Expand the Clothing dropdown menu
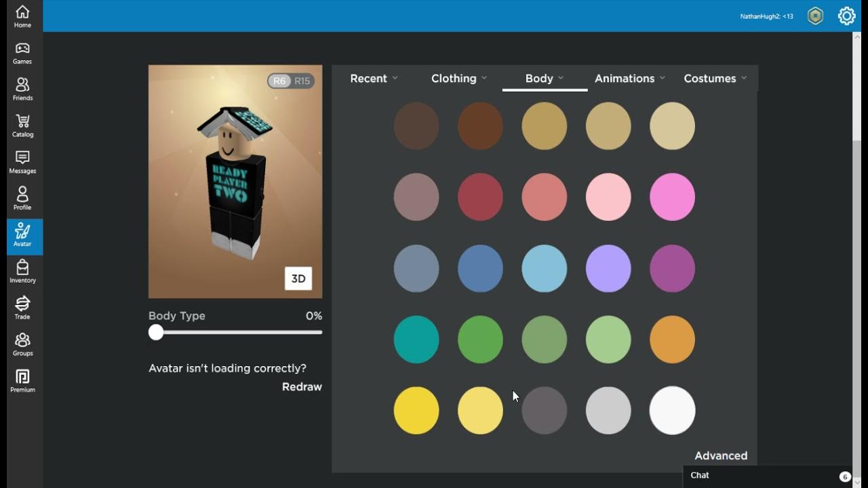This screenshot has width=868, height=488. 459,79
